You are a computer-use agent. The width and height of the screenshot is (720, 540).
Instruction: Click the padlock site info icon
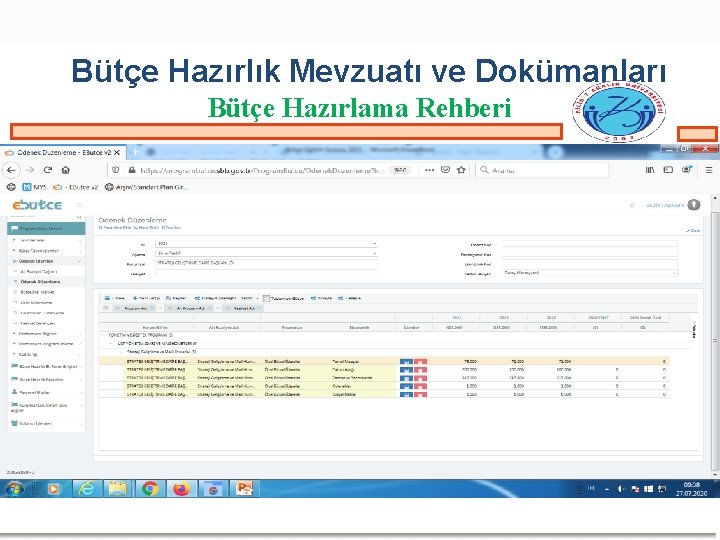(132, 170)
